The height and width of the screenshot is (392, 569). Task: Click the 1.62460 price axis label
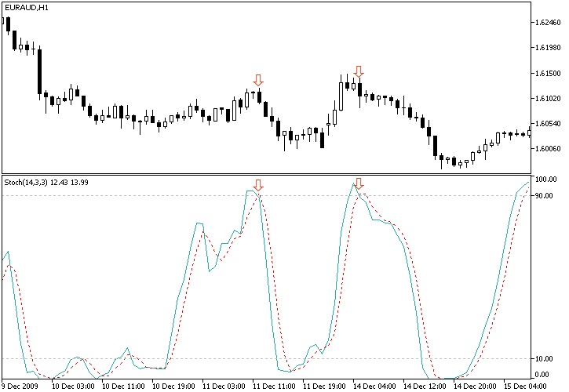[547, 23]
